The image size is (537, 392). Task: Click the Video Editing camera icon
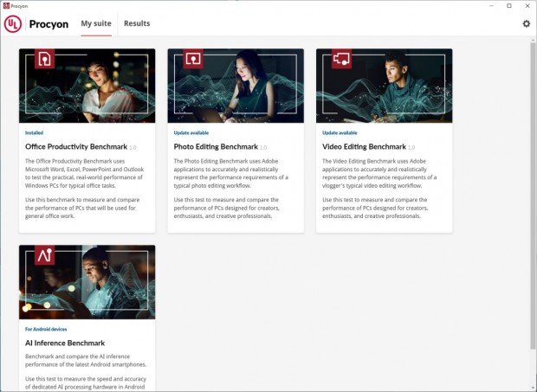pyautogui.click(x=341, y=60)
